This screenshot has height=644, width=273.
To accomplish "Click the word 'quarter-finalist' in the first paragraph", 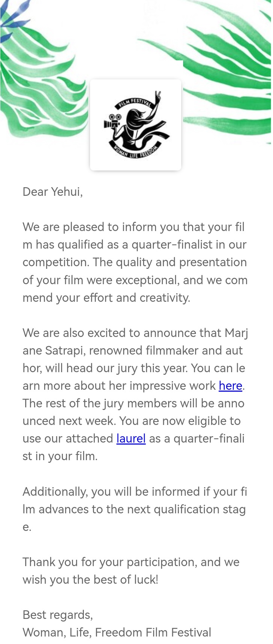I will pyautogui.click(x=172, y=244).
